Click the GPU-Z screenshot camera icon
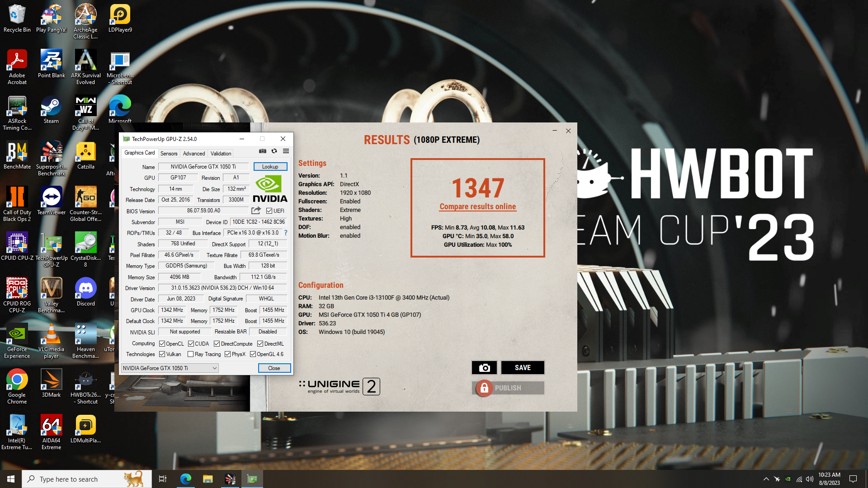 click(263, 151)
